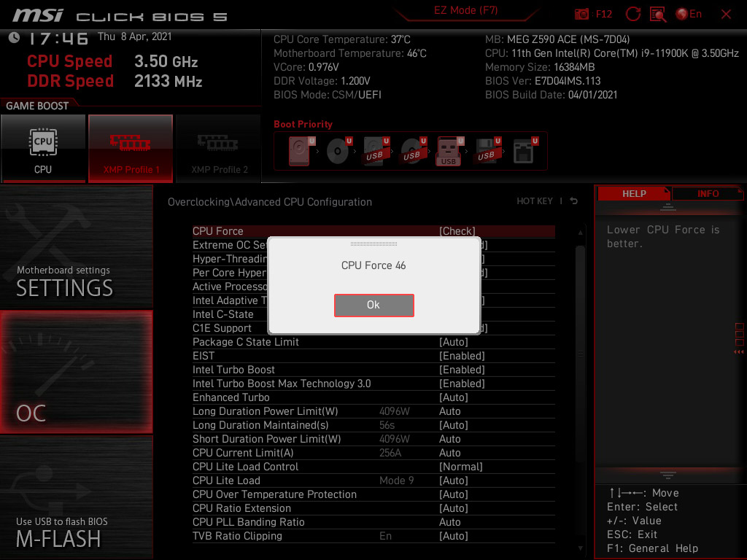Change language via the En globe icon
The image size is (747, 560).
(x=689, y=15)
